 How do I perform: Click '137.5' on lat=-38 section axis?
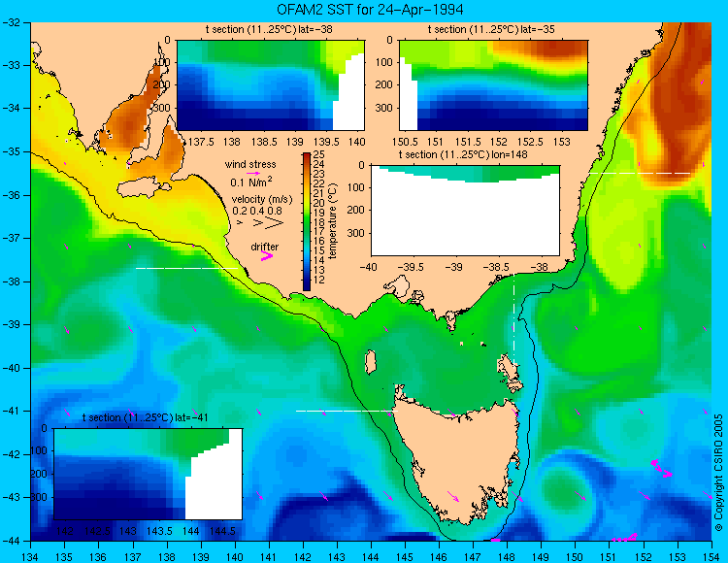pyautogui.click(x=202, y=142)
